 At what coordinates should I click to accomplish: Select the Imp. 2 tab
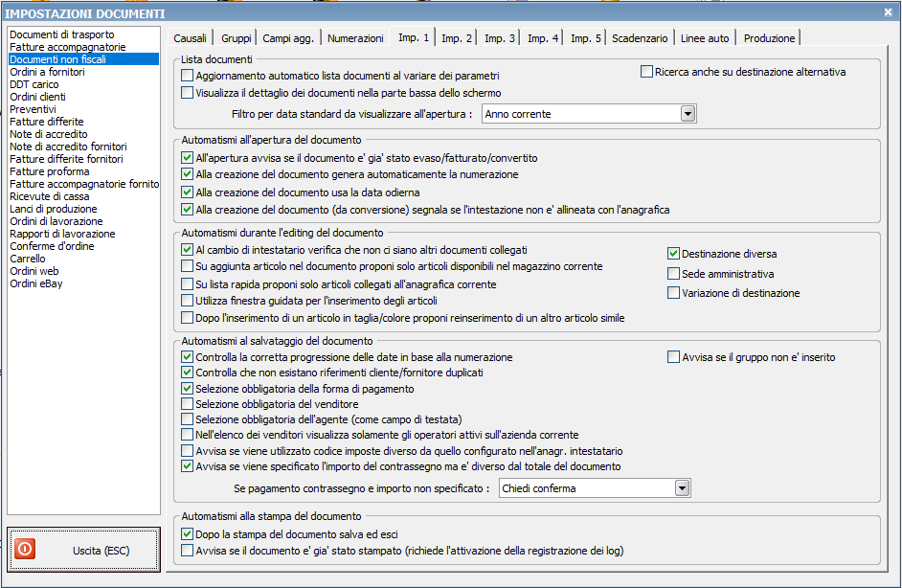tap(457, 38)
